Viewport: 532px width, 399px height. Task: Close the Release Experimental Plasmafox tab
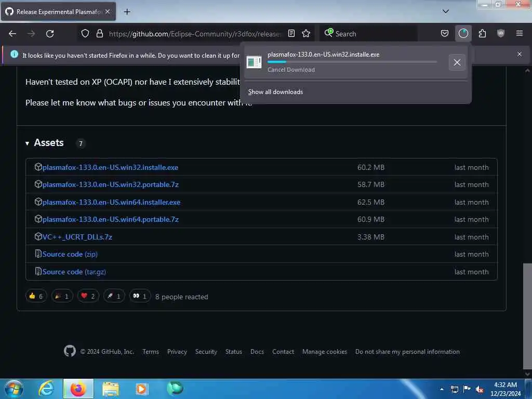(x=108, y=11)
